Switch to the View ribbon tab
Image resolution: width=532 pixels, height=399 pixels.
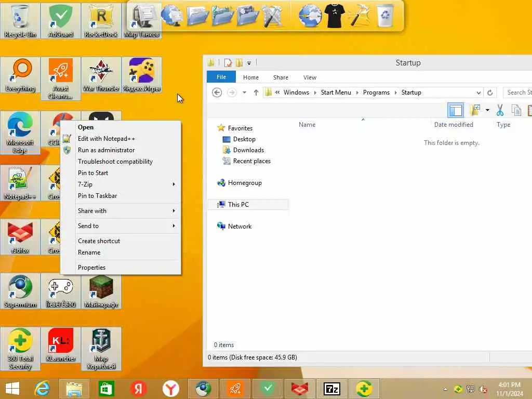tap(310, 77)
